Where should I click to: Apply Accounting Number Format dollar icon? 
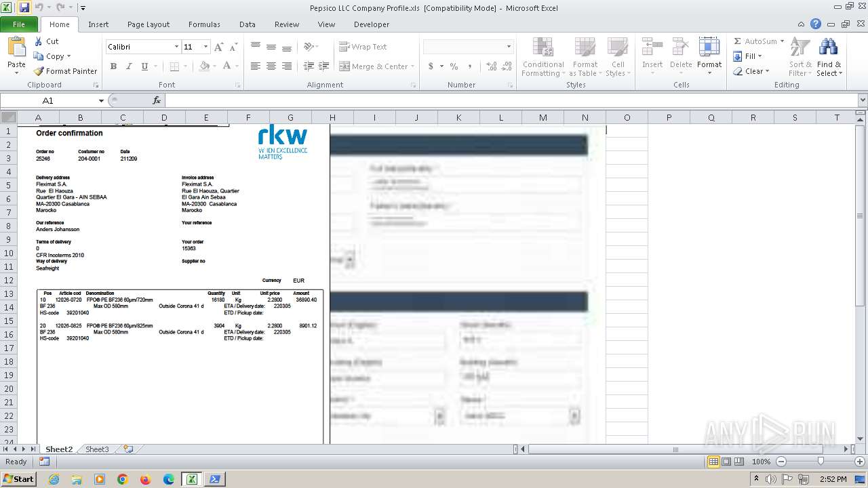(x=431, y=66)
